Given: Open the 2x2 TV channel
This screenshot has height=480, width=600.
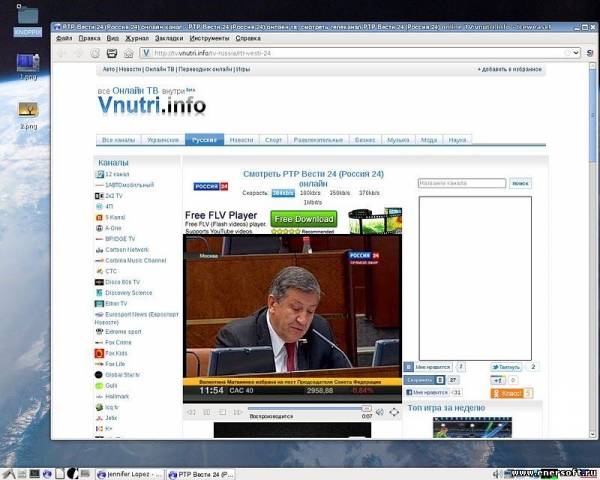Looking at the screenshot, I should point(114,196).
